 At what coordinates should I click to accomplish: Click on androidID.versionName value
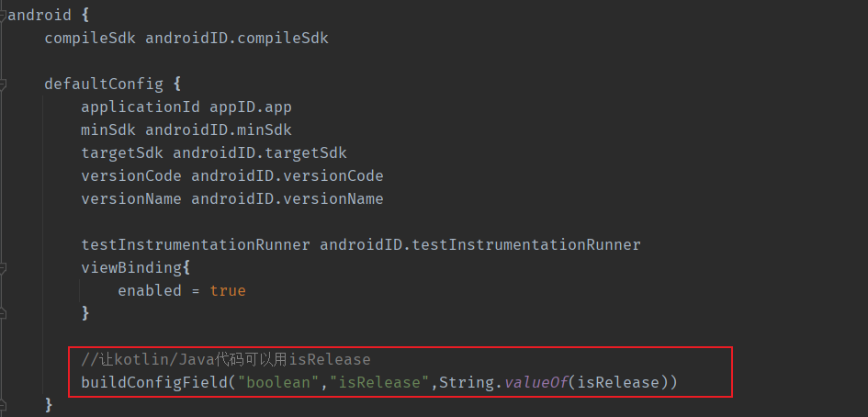coord(287,198)
